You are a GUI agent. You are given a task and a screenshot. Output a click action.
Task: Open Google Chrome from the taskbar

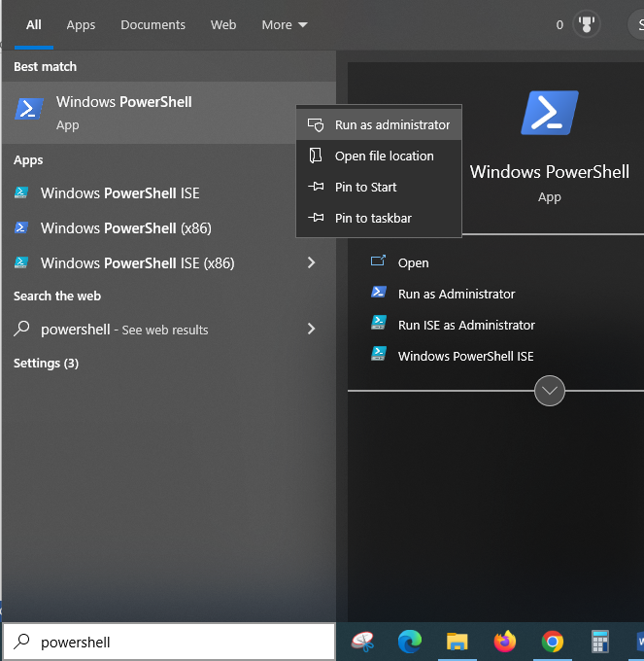[x=553, y=642]
